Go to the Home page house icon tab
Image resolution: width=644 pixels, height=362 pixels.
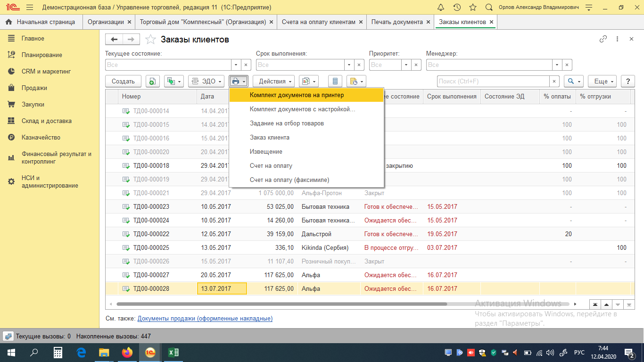tap(9, 22)
